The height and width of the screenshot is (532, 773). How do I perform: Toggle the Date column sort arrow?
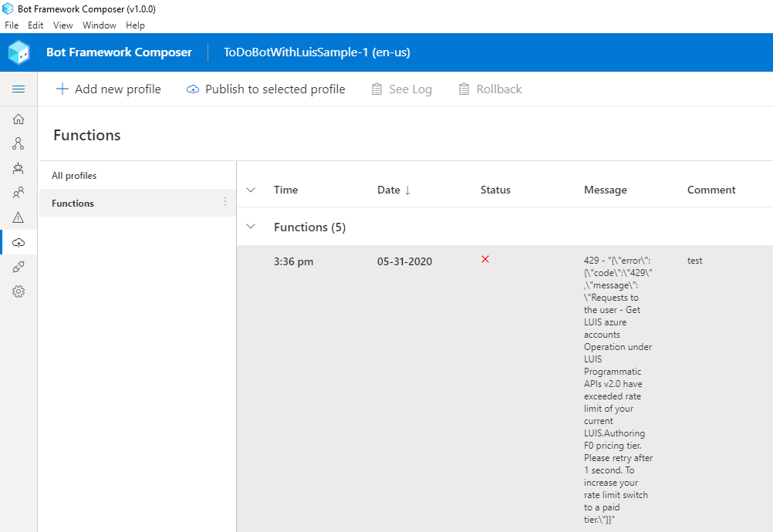pos(407,190)
